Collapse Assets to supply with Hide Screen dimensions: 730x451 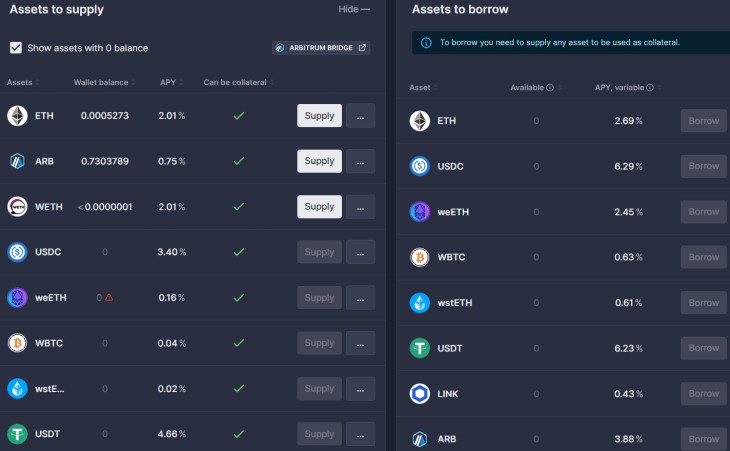[354, 9]
